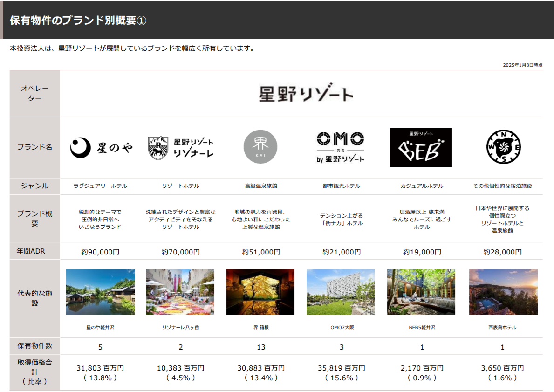Click the Hoshinoya brand logo
554x392 pixels.
coord(102,147)
